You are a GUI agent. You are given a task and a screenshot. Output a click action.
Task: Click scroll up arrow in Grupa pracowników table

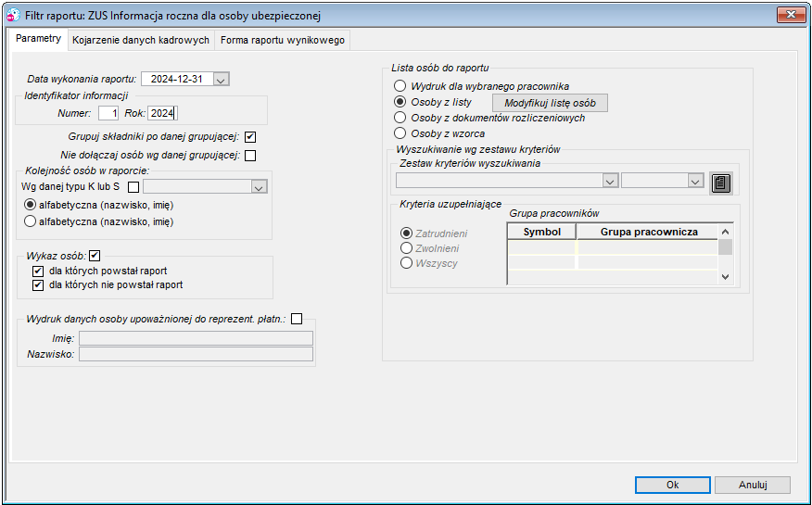pos(725,232)
